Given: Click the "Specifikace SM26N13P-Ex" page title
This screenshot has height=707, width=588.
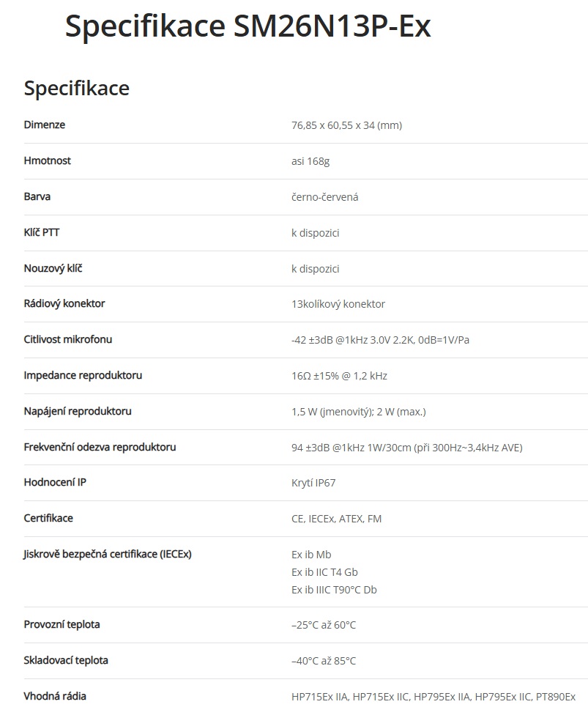Looking at the screenshot, I should pyautogui.click(x=248, y=27).
